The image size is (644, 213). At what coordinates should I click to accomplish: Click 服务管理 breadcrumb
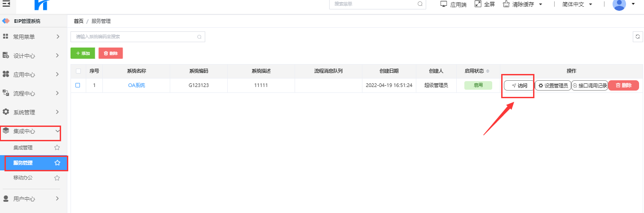(101, 21)
